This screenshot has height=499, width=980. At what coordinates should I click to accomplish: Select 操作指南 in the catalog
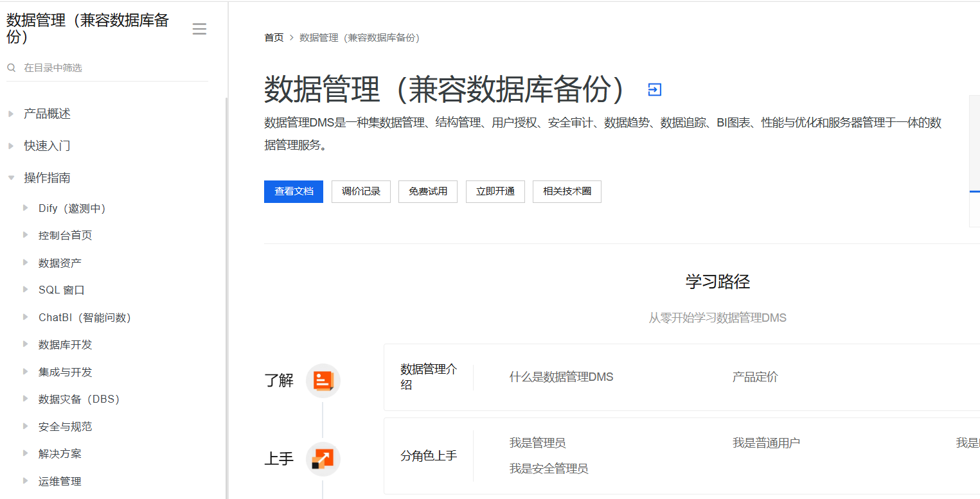pyautogui.click(x=47, y=178)
